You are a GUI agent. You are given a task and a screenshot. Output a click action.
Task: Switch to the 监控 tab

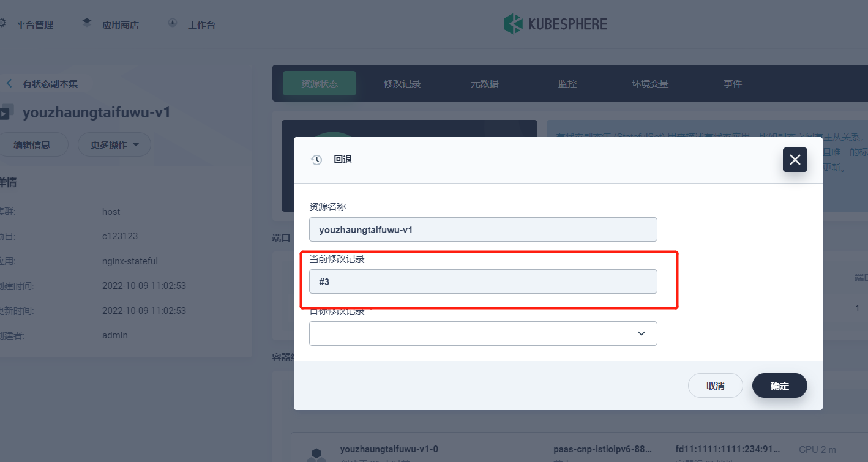click(x=567, y=83)
